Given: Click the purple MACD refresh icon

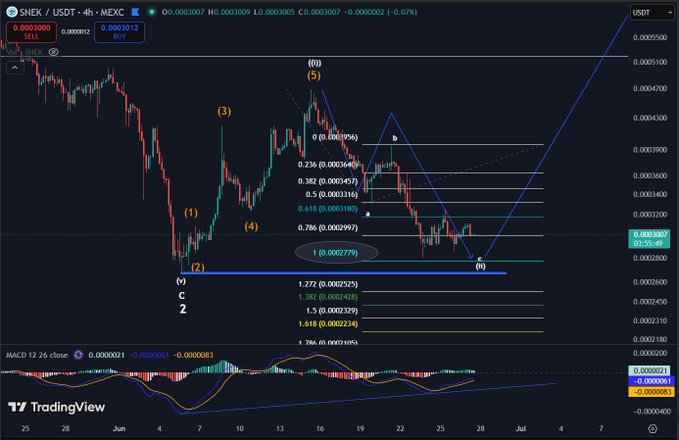Looking at the screenshot, I should (x=78, y=355).
